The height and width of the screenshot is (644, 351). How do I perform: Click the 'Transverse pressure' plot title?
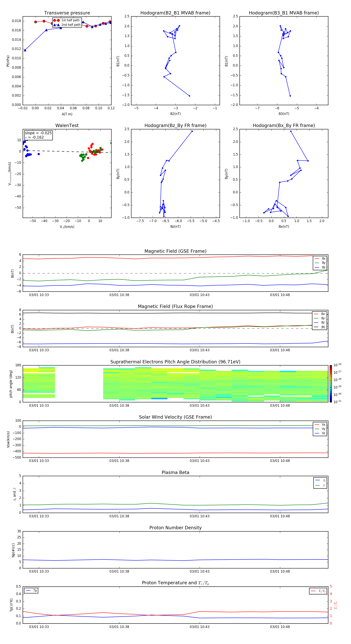(67, 13)
